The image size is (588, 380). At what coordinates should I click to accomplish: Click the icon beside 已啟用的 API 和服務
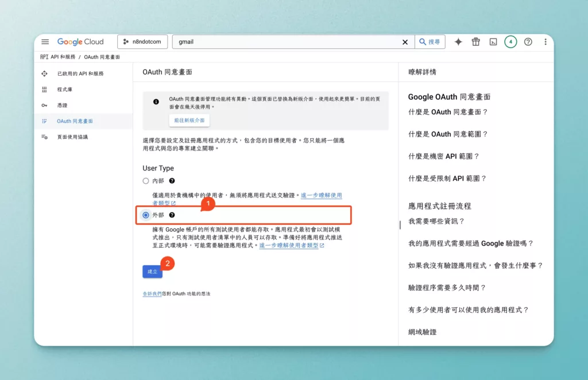pyautogui.click(x=44, y=73)
